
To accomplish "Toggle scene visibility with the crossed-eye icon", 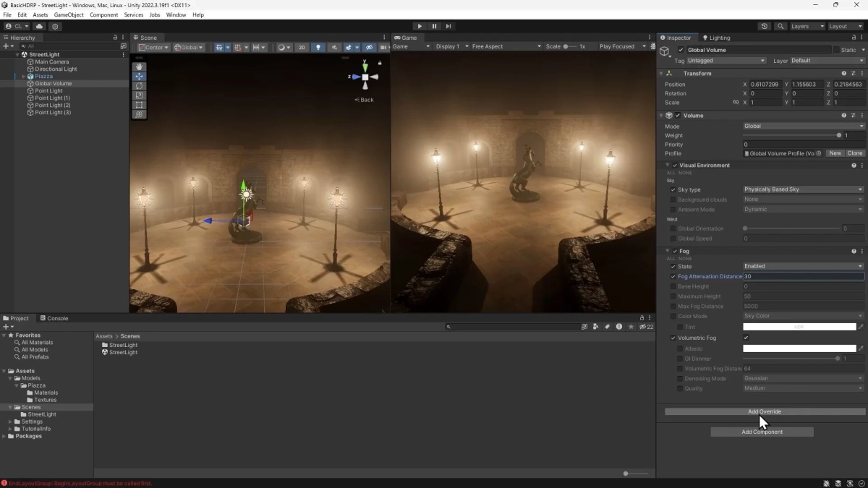I will (x=369, y=47).
